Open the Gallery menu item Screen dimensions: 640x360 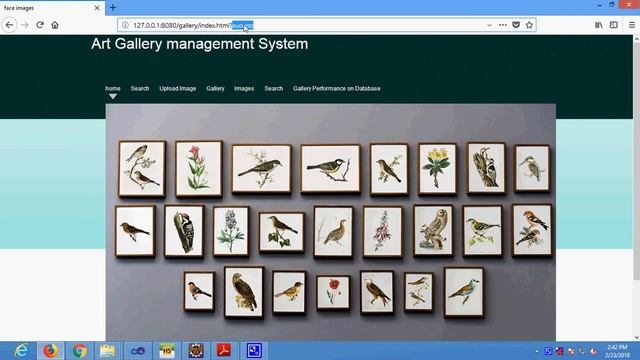[215, 88]
